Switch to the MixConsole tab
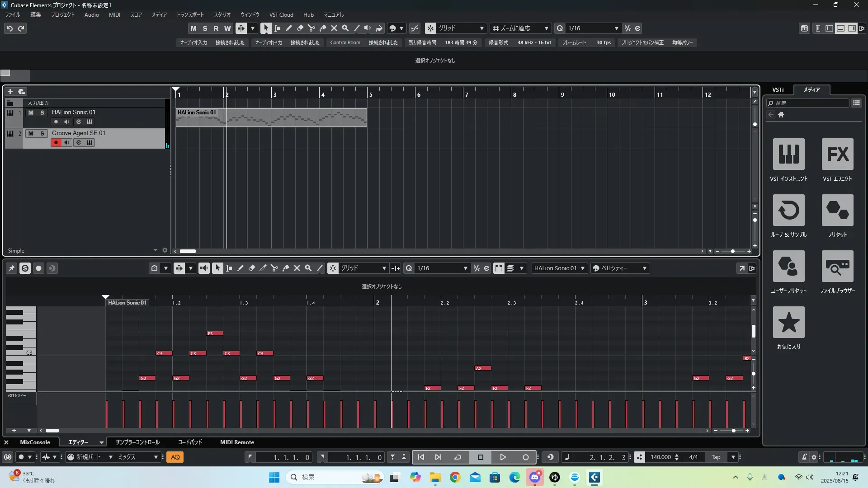The height and width of the screenshot is (488, 868). click(x=35, y=442)
